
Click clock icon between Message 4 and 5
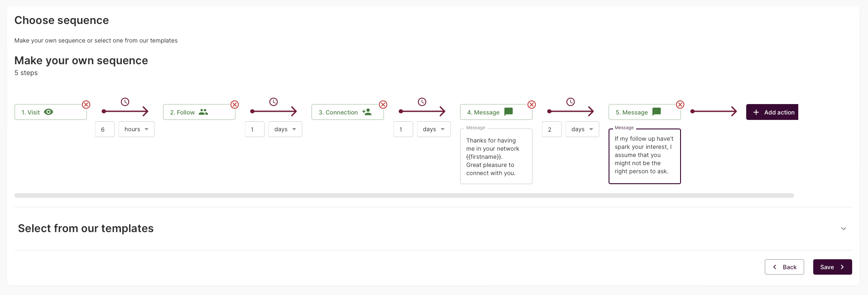(571, 102)
